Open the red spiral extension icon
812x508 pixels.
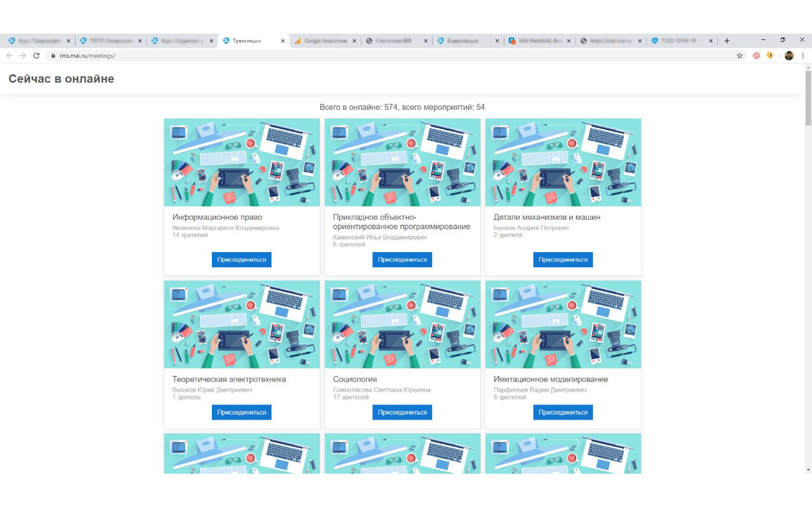tap(757, 56)
